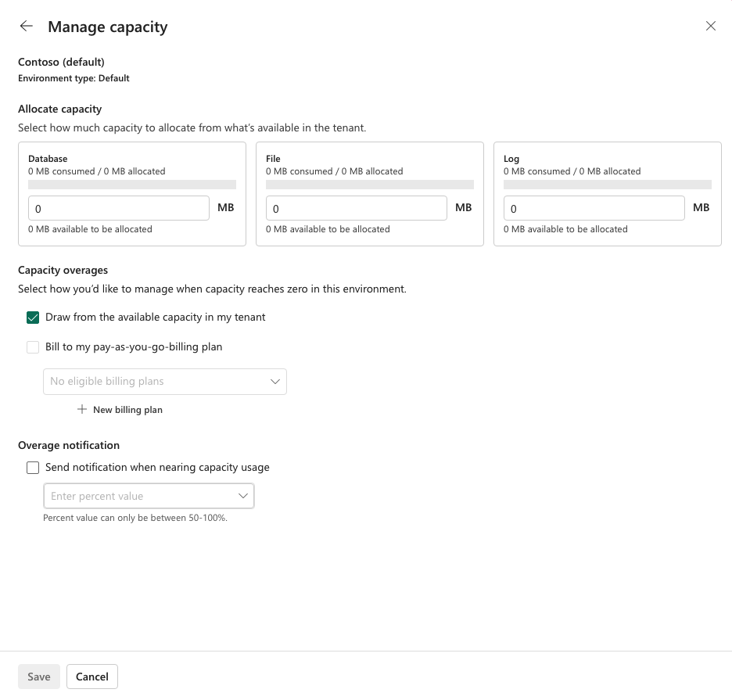The width and height of the screenshot is (732, 700).
Task: Click the Database capacity progress bar
Action: (x=132, y=185)
